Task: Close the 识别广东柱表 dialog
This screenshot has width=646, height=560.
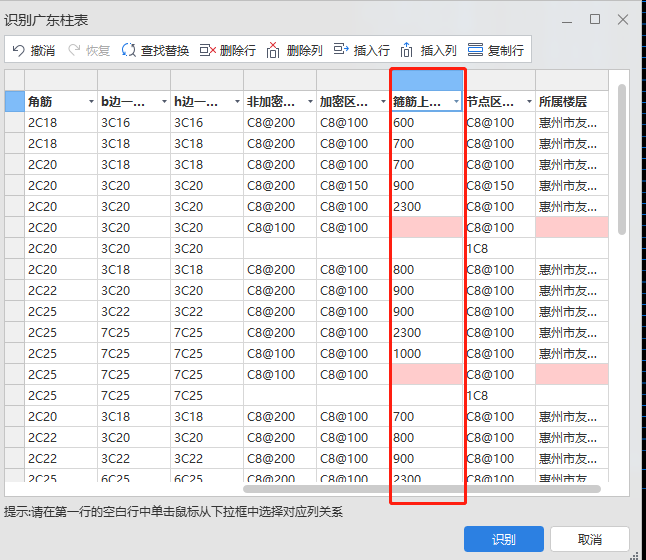Action: pos(623,19)
